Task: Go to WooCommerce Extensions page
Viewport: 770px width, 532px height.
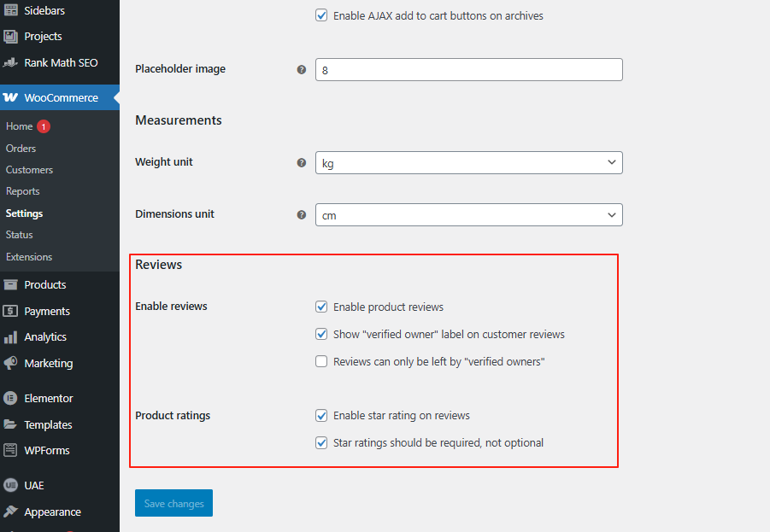Action: coord(29,257)
